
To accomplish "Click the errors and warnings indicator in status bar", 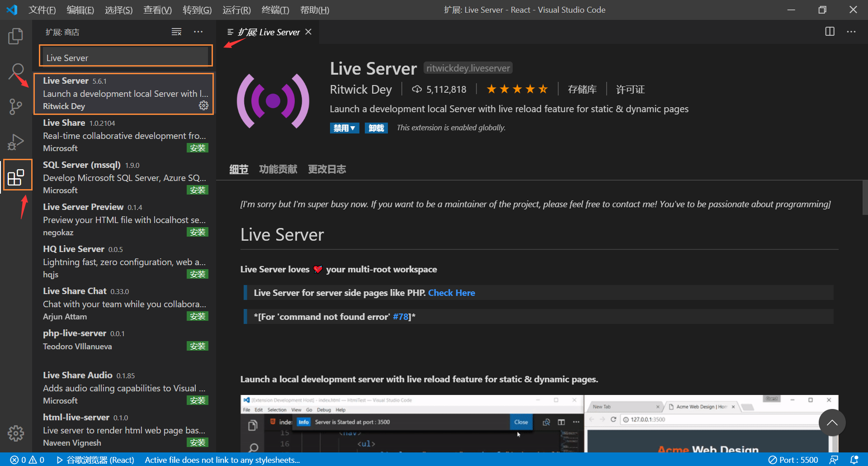I will [26, 460].
